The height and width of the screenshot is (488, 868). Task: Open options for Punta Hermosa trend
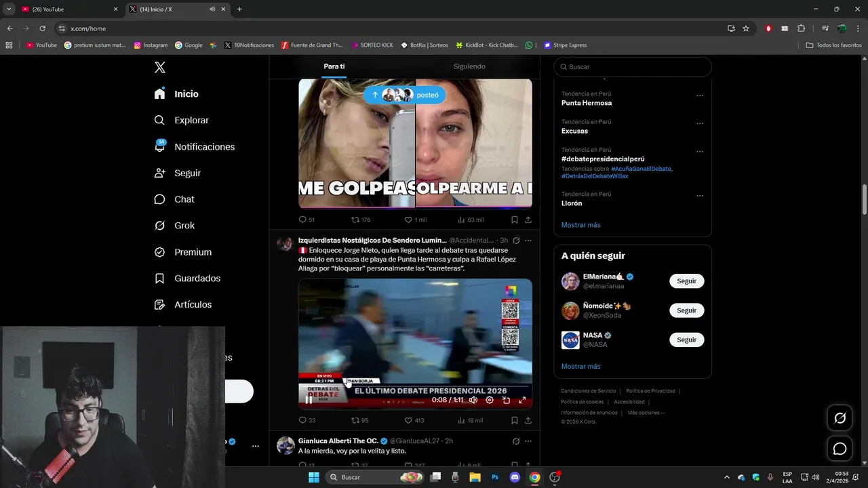point(700,96)
